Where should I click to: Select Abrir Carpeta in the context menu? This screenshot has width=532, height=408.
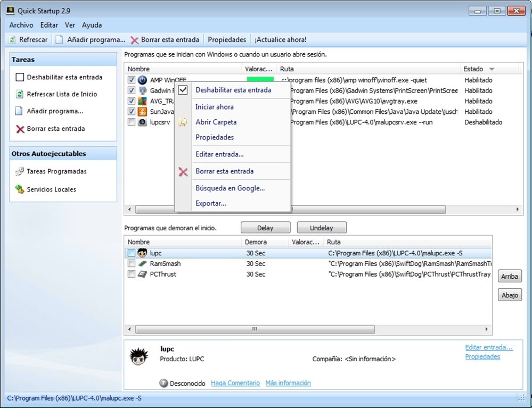(216, 122)
